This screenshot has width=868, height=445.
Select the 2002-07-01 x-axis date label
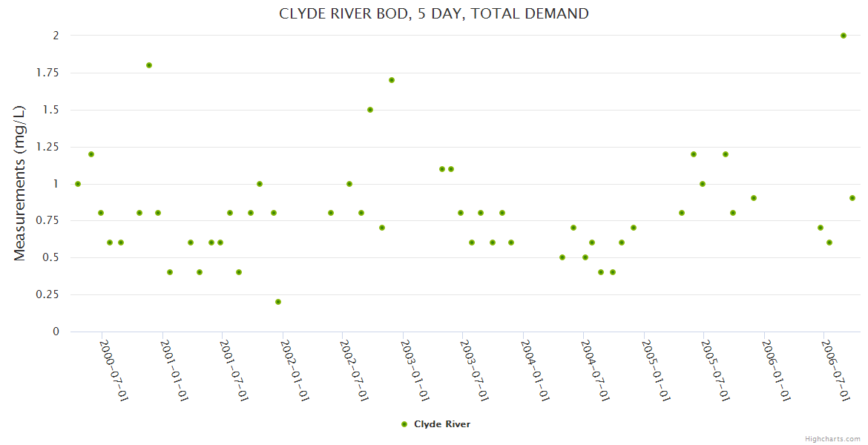point(354,371)
